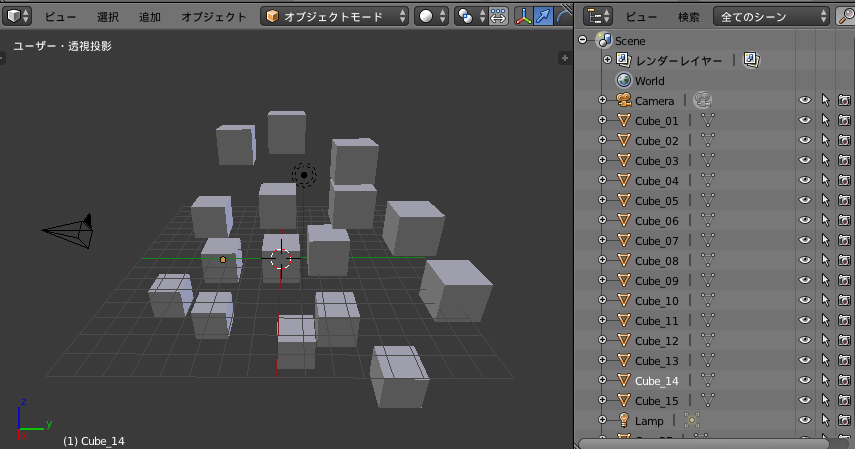Toggle selectability of Cube_02
The image size is (855, 449).
pos(826,140)
